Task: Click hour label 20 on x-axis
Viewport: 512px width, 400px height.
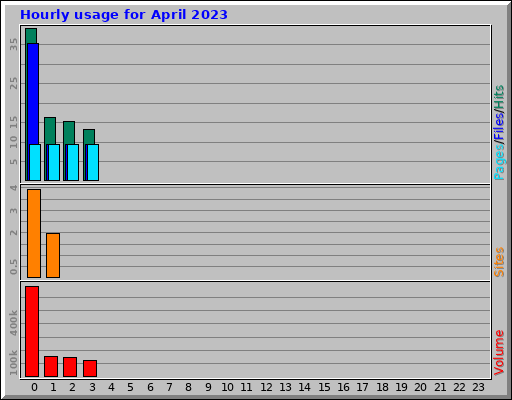Action: point(420,387)
